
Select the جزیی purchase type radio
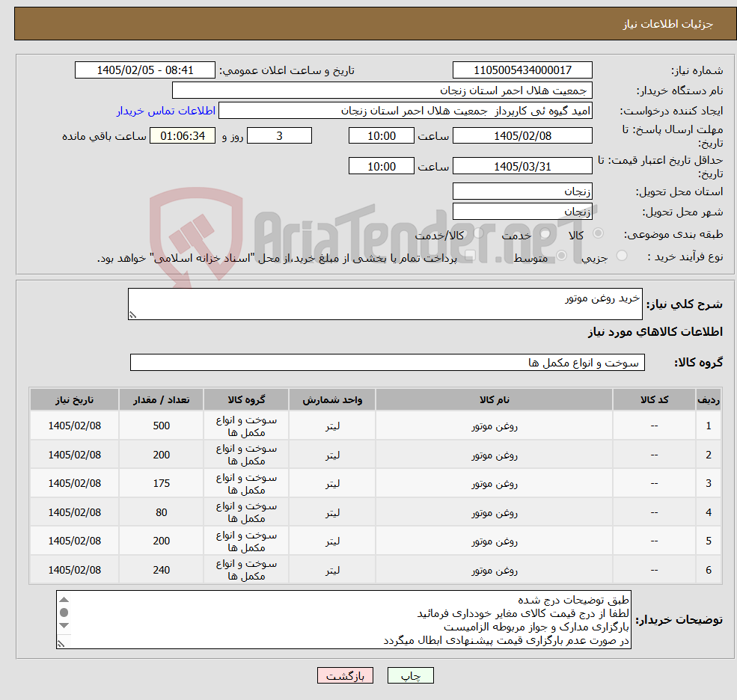point(621,256)
